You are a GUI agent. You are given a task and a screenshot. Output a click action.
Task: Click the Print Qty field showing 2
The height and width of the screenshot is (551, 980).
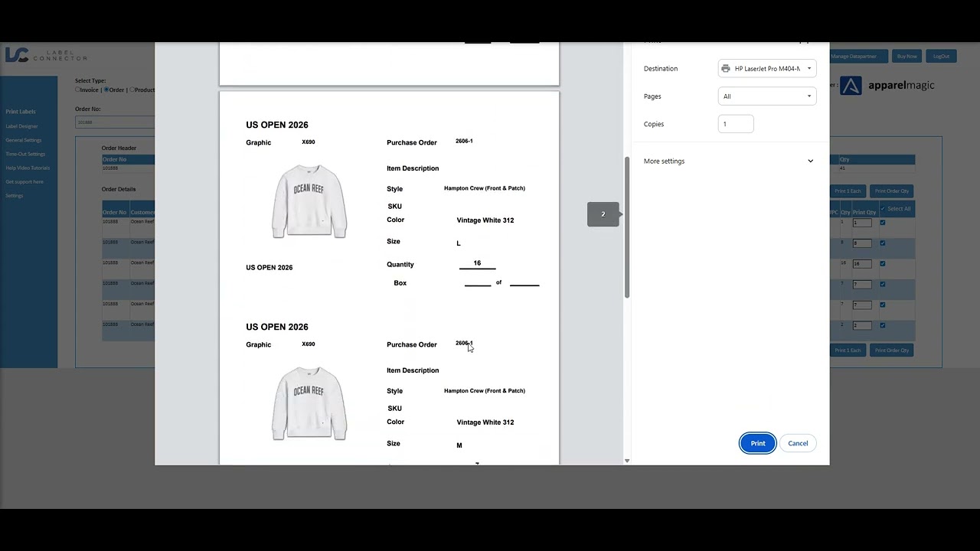pos(862,325)
